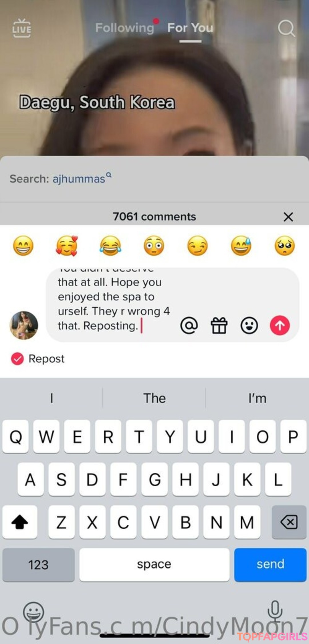The width and height of the screenshot is (309, 644).
Task: Insert a mention with the @ icon
Action: tap(189, 326)
